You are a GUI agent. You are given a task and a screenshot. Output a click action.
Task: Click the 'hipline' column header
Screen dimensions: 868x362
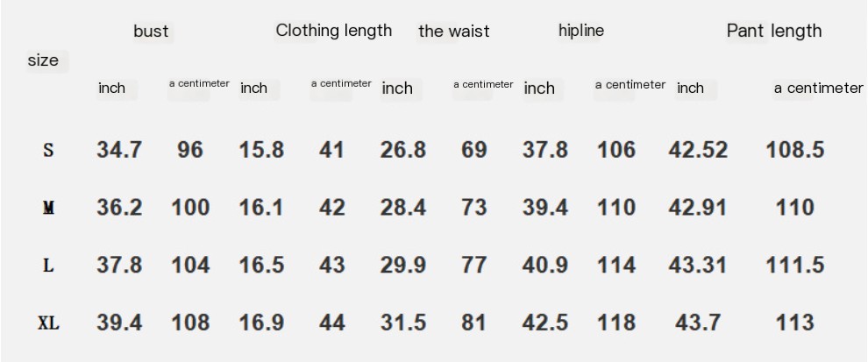[580, 31]
